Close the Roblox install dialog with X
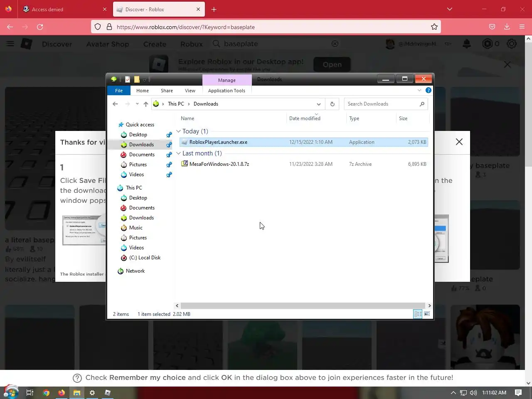This screenshot has height=399, width=532. click(459, 142)
